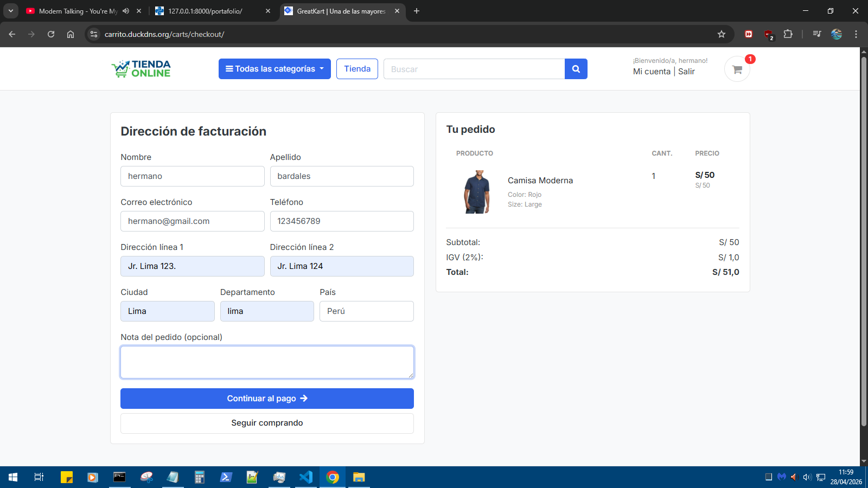View site information icon in address bar

[x=94, y=34]
